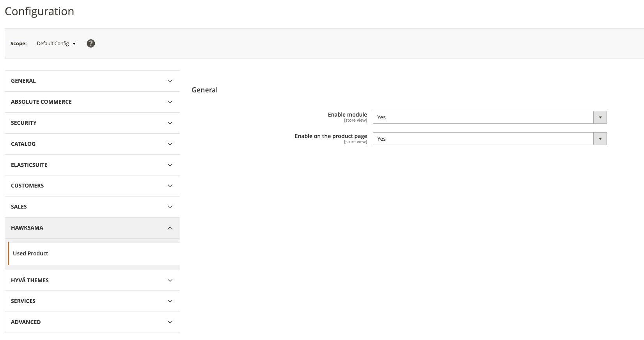Open the Enable module dropdown

tap(490, 117)
